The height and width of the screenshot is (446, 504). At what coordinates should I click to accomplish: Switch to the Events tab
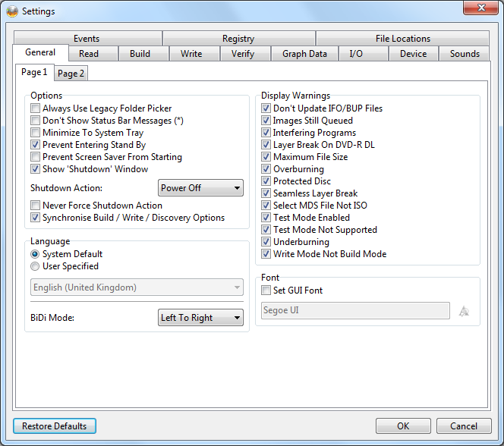(87, 38)
